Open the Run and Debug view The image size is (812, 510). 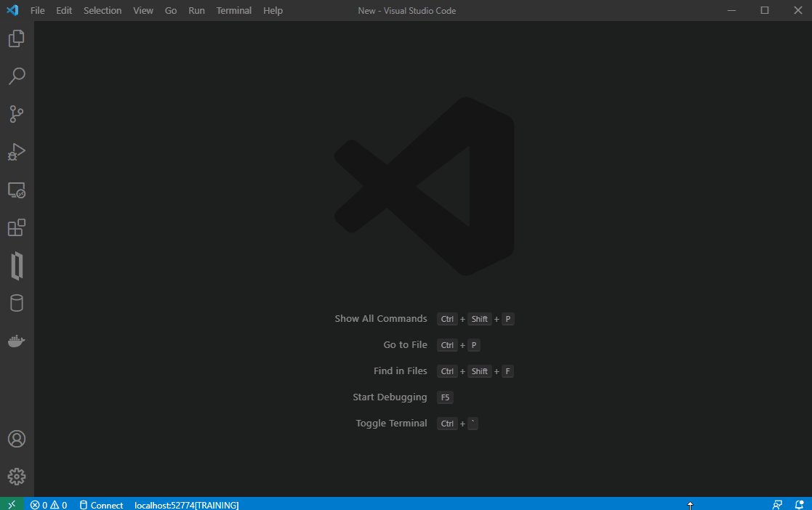coord(16,152)
